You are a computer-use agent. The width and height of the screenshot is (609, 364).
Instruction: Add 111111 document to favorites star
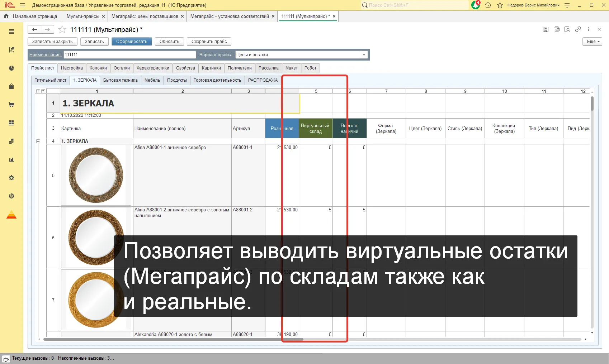[62, 29]
